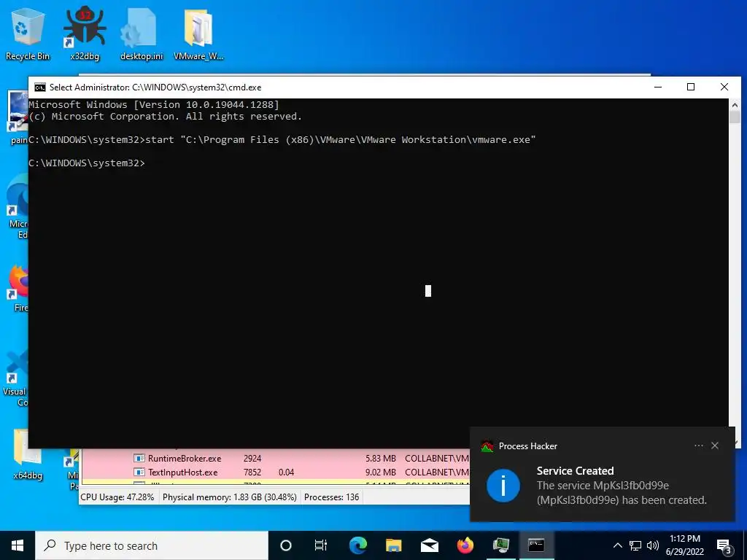Switch to Process Hacker in the taskbar

coord(500,545)
